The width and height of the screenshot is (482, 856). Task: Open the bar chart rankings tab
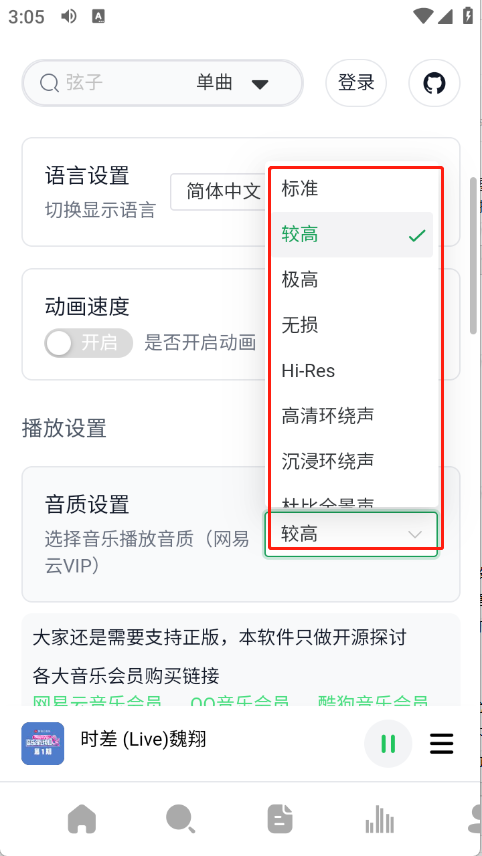[380, 820]
